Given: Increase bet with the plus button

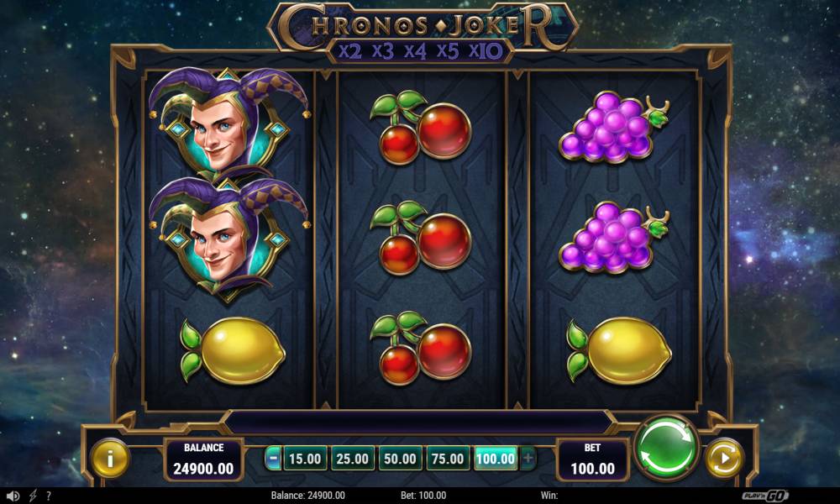Looking at the screenshot, I should [528, 459].
